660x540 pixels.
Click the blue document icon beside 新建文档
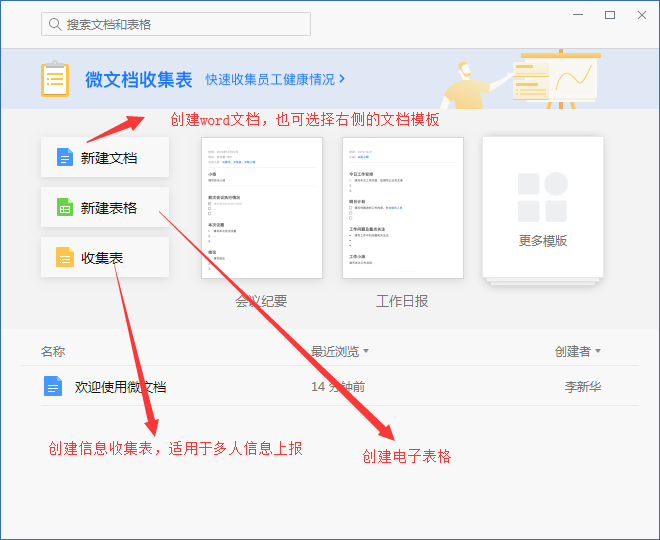click(65, 158)
